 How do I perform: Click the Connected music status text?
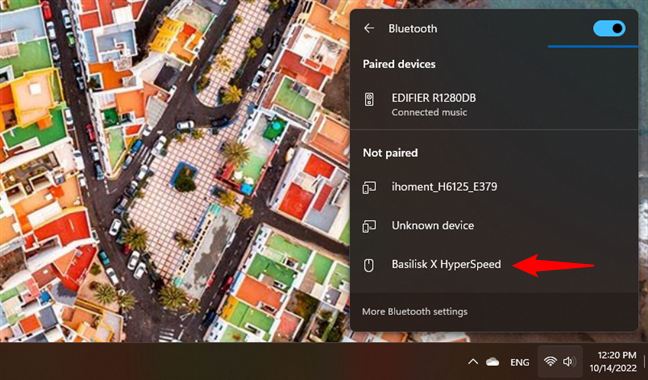click(x=429, y=112)
